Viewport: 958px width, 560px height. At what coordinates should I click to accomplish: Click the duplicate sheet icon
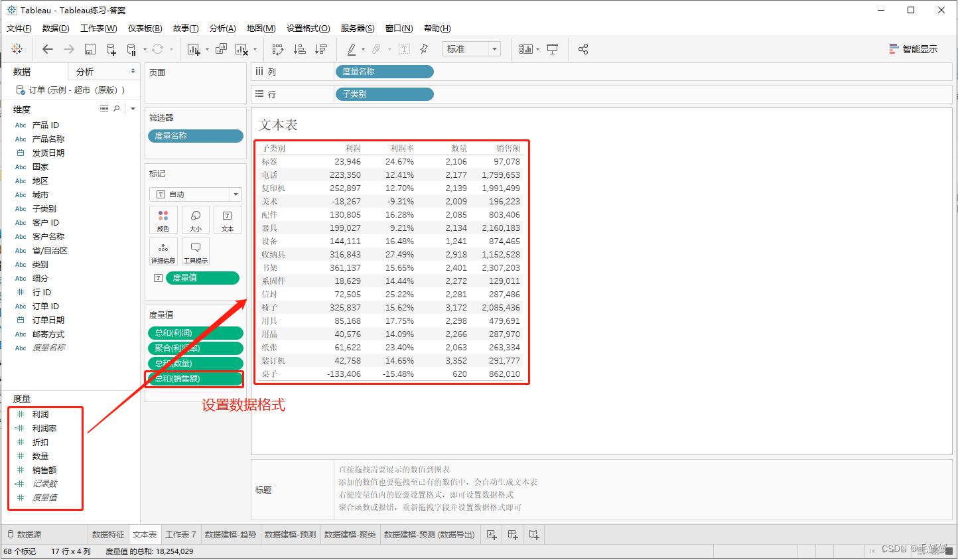[221, 49]
